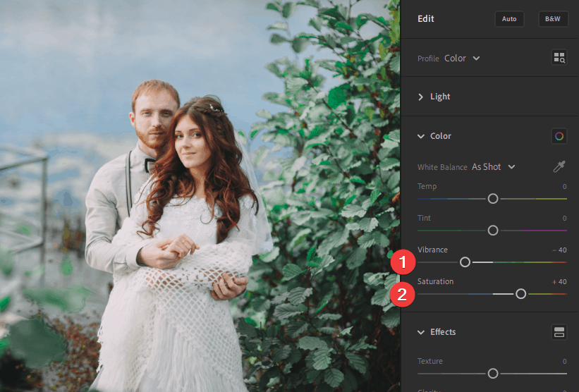Image resolution: width=579 pixels, height=392 pixels.
Task: Click the Tint slider handle
Action: tap(493, 231)
